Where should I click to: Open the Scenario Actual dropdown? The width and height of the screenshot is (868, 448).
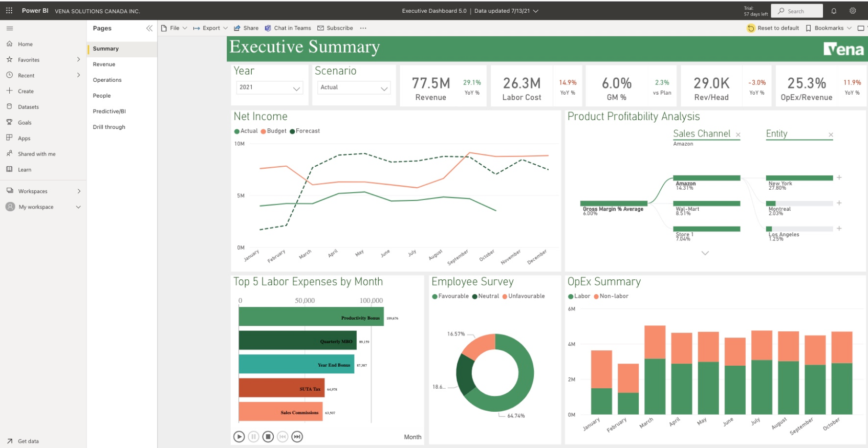(x=353, y=88)
